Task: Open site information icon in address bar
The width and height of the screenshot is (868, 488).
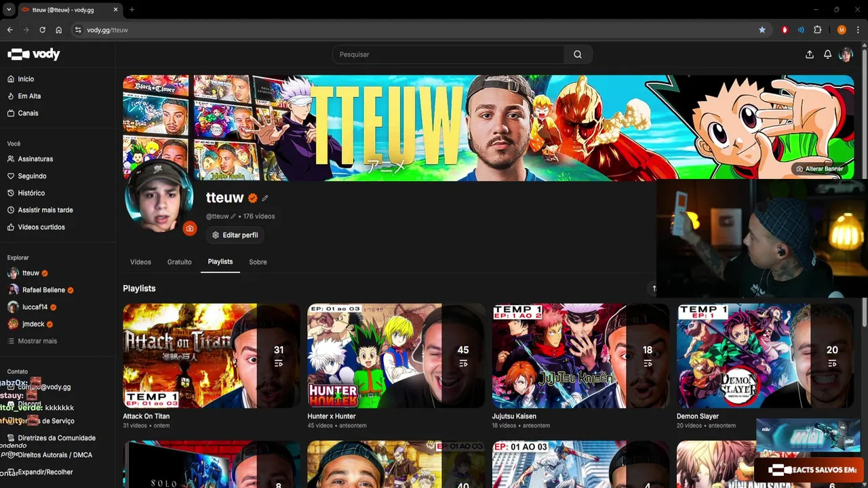Action: pos(78,30)
